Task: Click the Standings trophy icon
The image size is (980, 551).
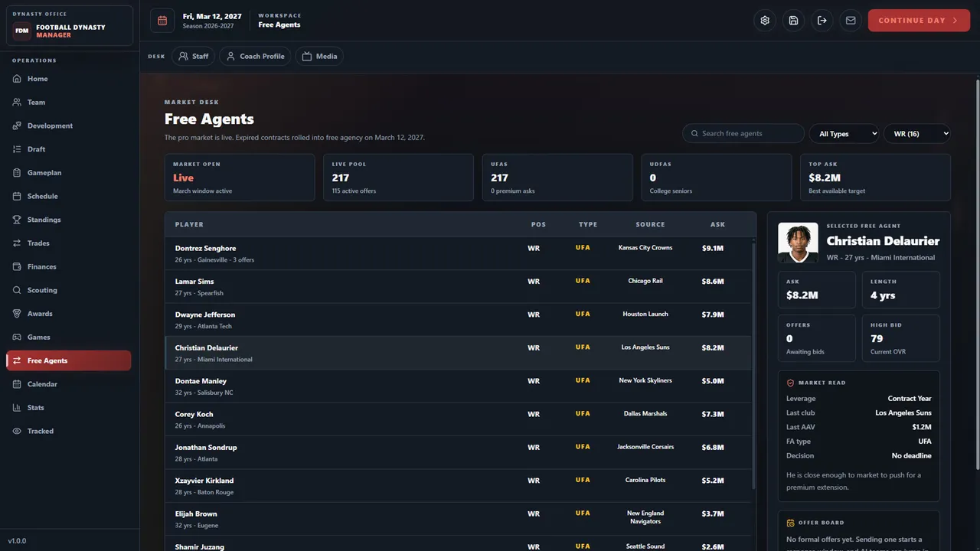Action: (x=17, y=220)
